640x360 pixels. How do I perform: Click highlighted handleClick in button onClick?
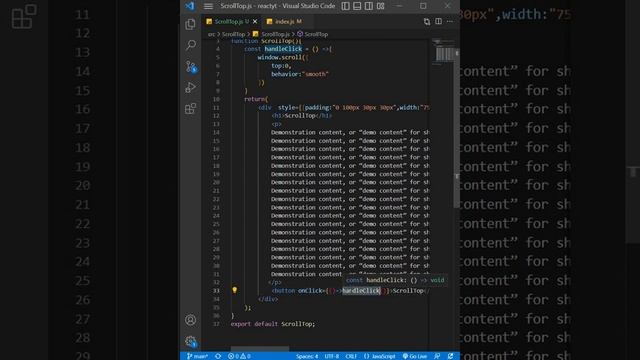tap(361, 291)
